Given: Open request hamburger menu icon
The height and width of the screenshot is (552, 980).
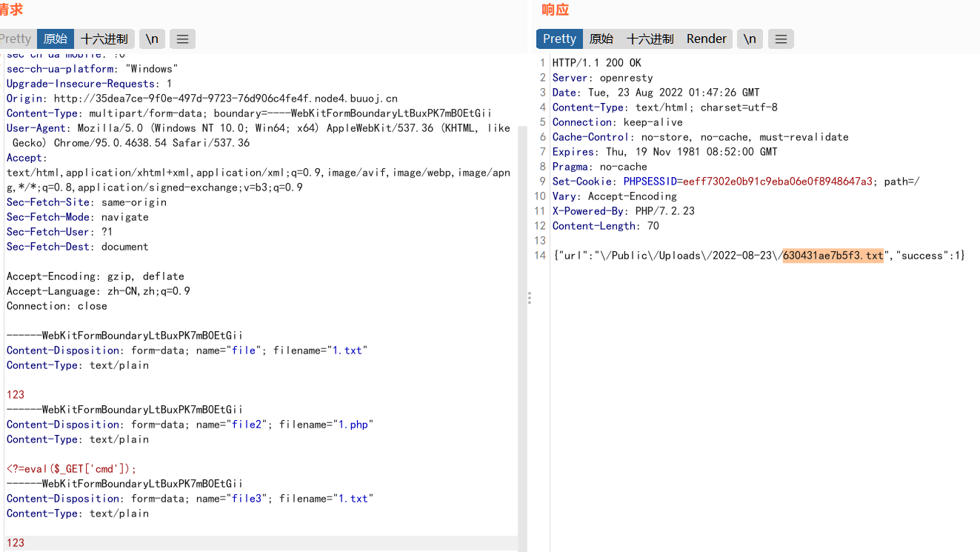Looking at the screenshot, I should point(182,39).
